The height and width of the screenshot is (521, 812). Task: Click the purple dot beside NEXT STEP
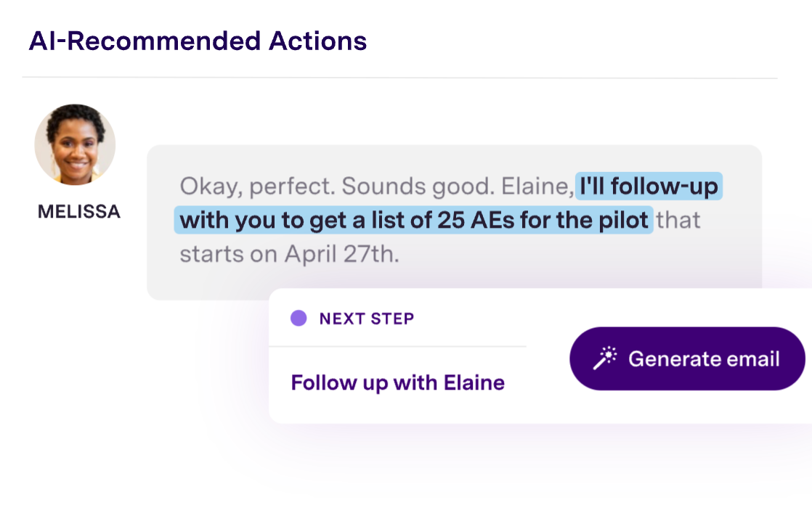(x=299, y=319)
